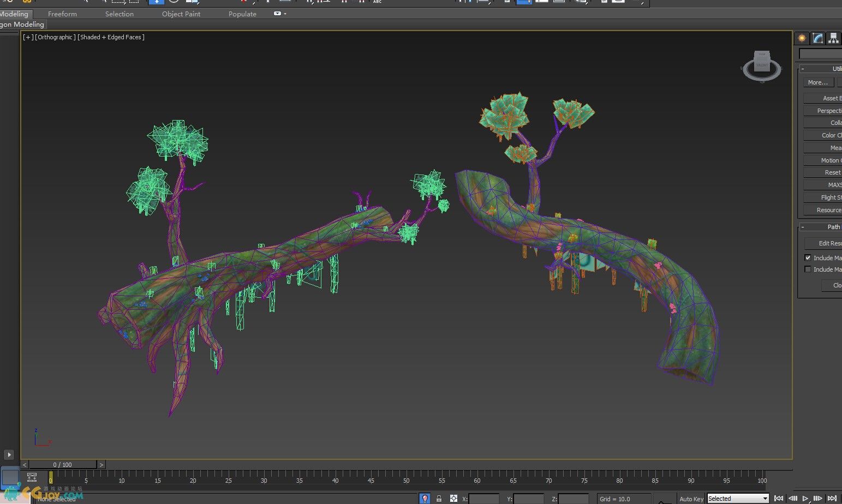Viewport: 842px width, 504px height.
Task: Click the More... utilities button
Action: coord(818,82)
